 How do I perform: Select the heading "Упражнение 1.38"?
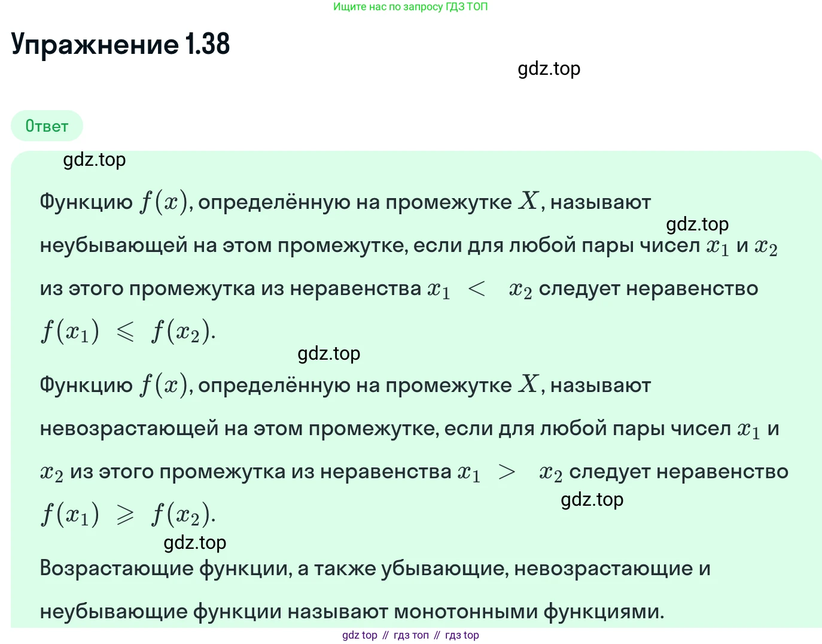[x=120, y=44]
